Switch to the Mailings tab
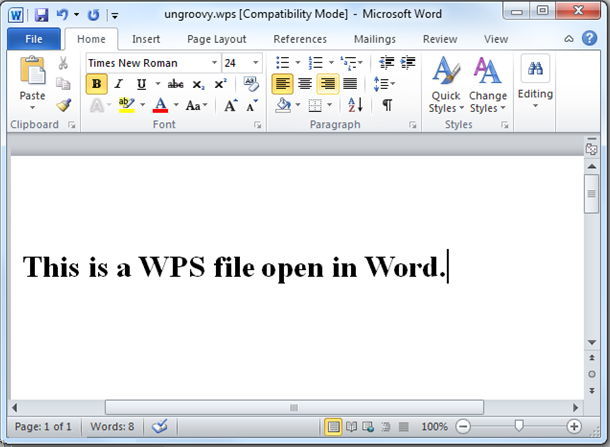This screenshot has width=610, height=447. [x=375, y=39]
